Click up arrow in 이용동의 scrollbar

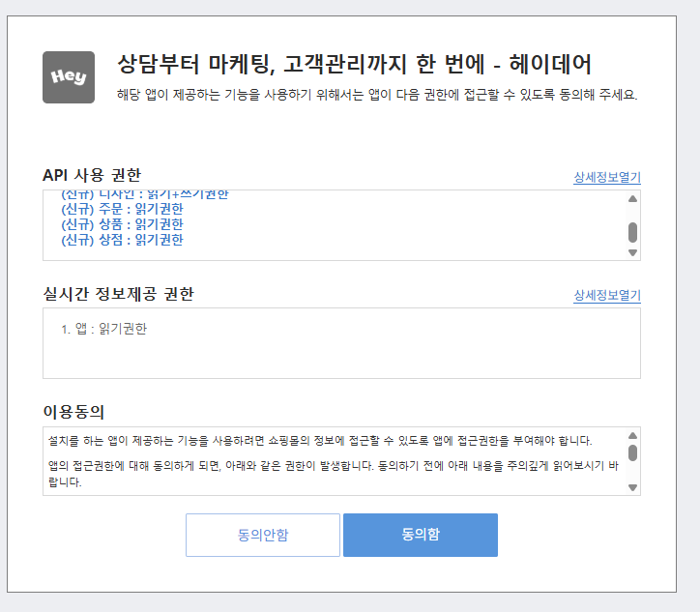tap(632, 436)
